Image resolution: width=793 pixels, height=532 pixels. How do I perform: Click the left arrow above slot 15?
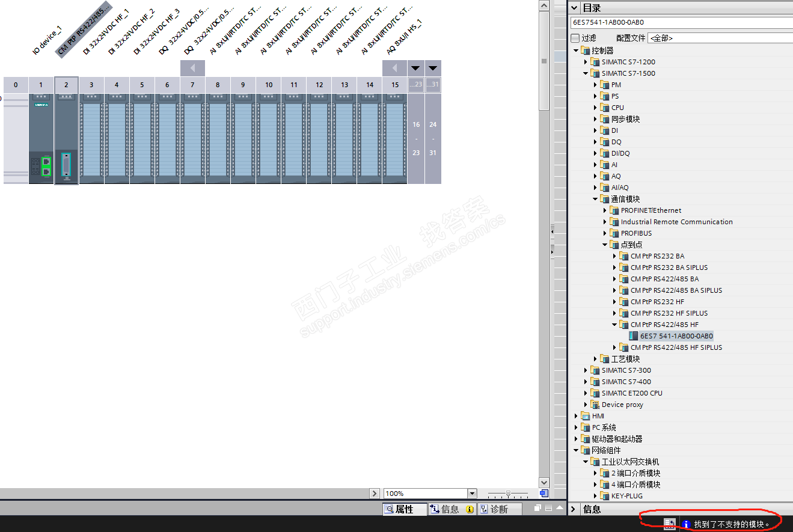click(394, 68)
